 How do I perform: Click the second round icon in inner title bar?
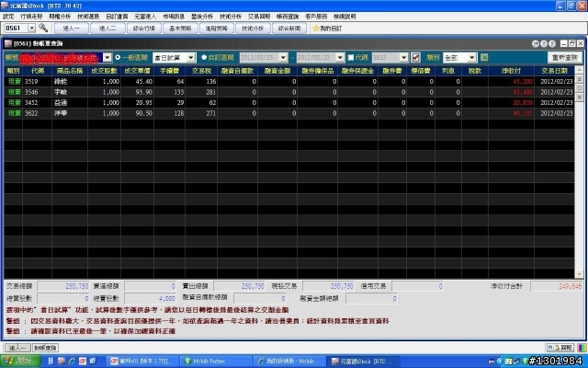(x=544, y=43)
